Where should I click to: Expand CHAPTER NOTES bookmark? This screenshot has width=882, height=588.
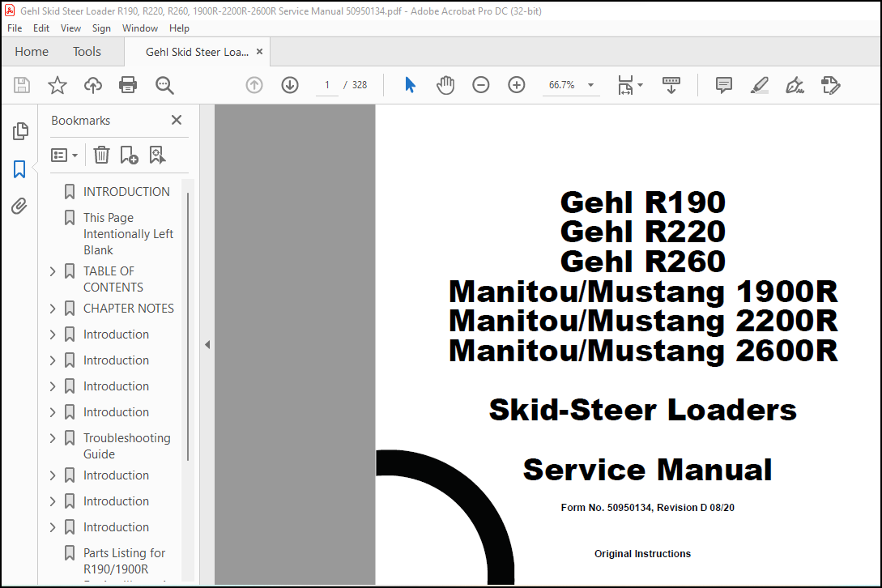pos(53,309)
